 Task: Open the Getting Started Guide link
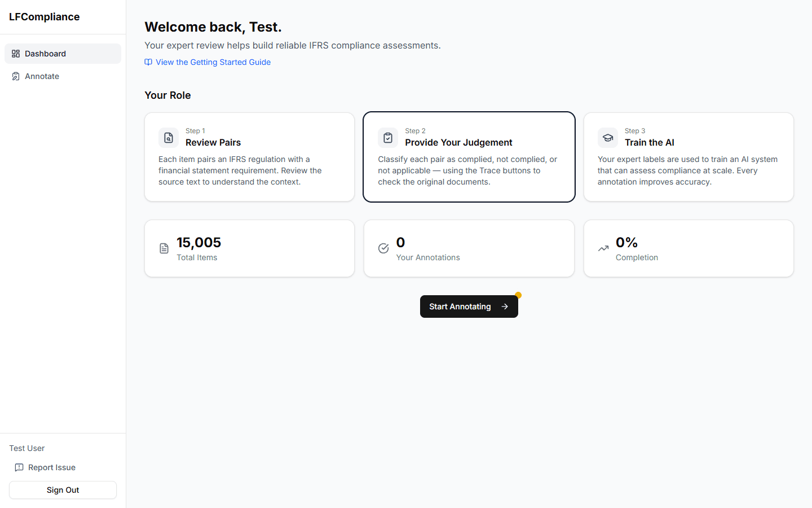[213, 62]
